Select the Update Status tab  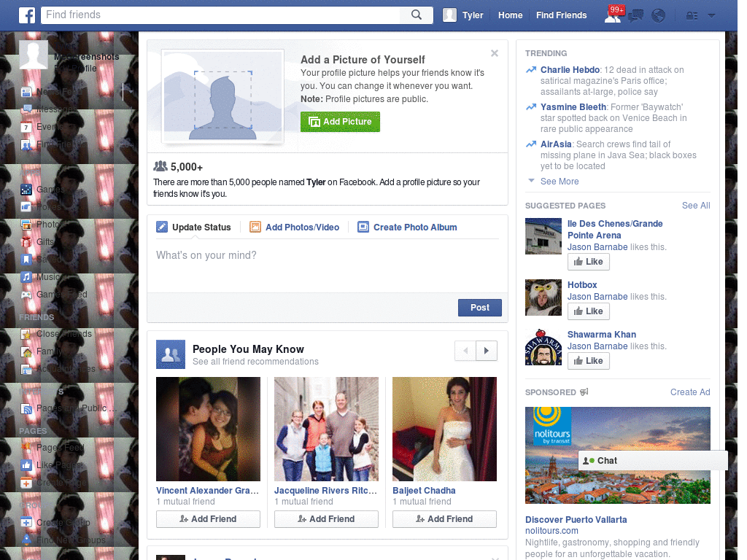pyautogui.click(x=193, y=227)
